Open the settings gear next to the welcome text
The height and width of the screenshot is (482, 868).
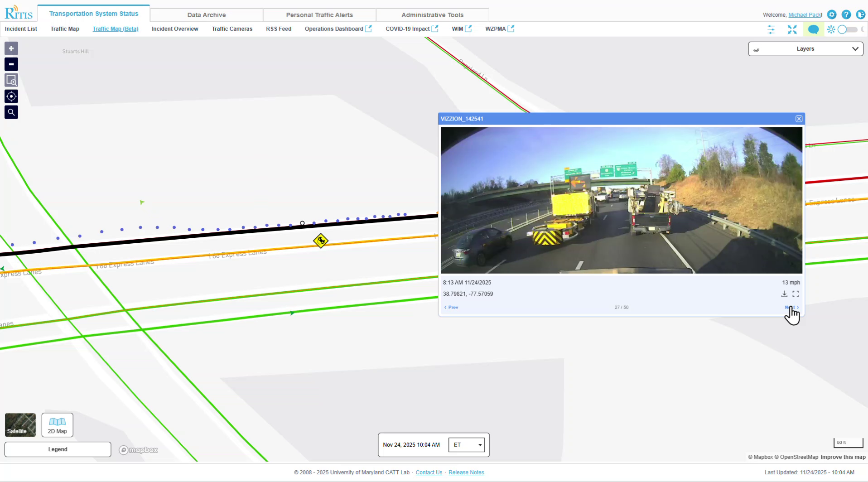click(x=832, y=14)
